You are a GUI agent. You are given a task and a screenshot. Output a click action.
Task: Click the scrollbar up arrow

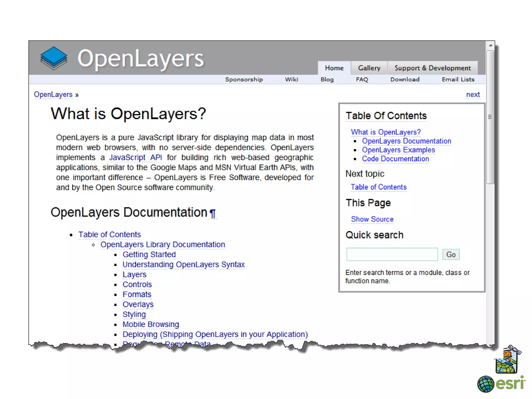pos(490,45)
